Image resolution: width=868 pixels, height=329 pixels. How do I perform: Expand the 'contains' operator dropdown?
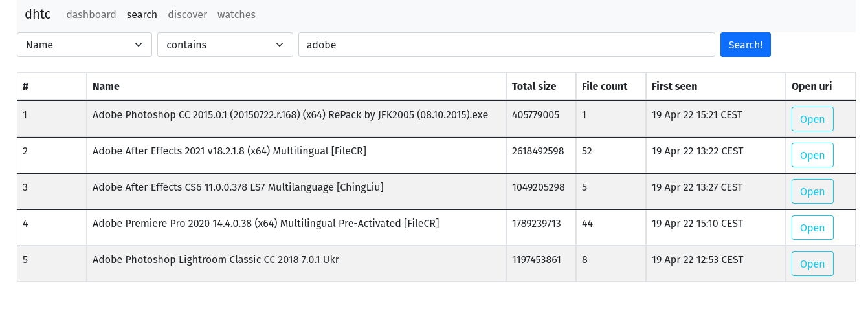(x=225, y=45)
